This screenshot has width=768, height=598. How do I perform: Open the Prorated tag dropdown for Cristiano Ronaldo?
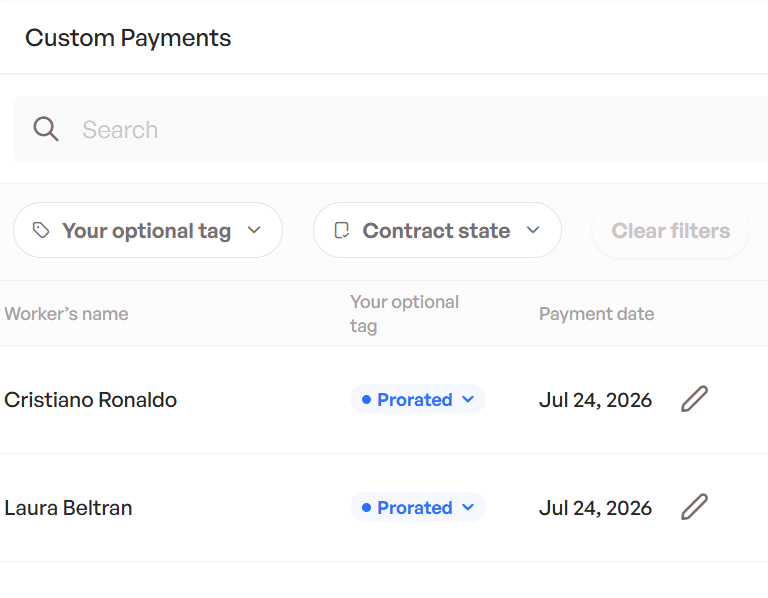418,400
